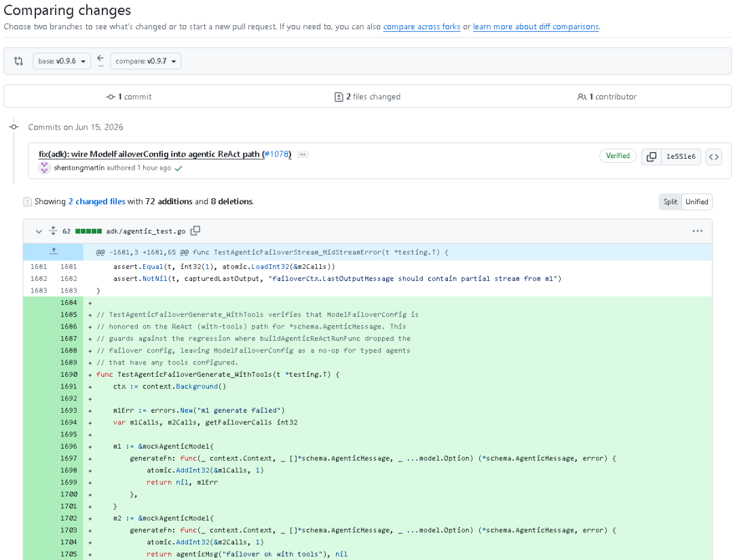Click commit hash 1e551e6
The height and width of the screenshot is (560, 733).
pos(681,157)
